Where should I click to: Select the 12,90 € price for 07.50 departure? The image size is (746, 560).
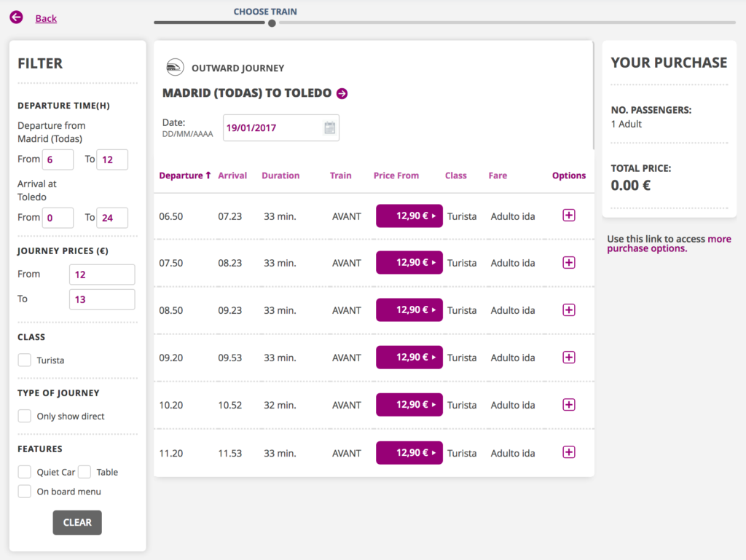[x=409, y=262]
